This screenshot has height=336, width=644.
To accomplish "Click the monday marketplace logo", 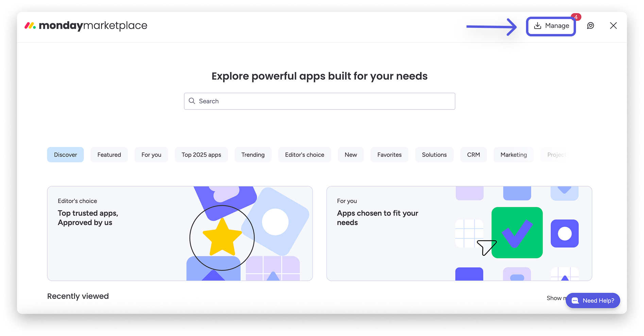I will tap(86, 26).
